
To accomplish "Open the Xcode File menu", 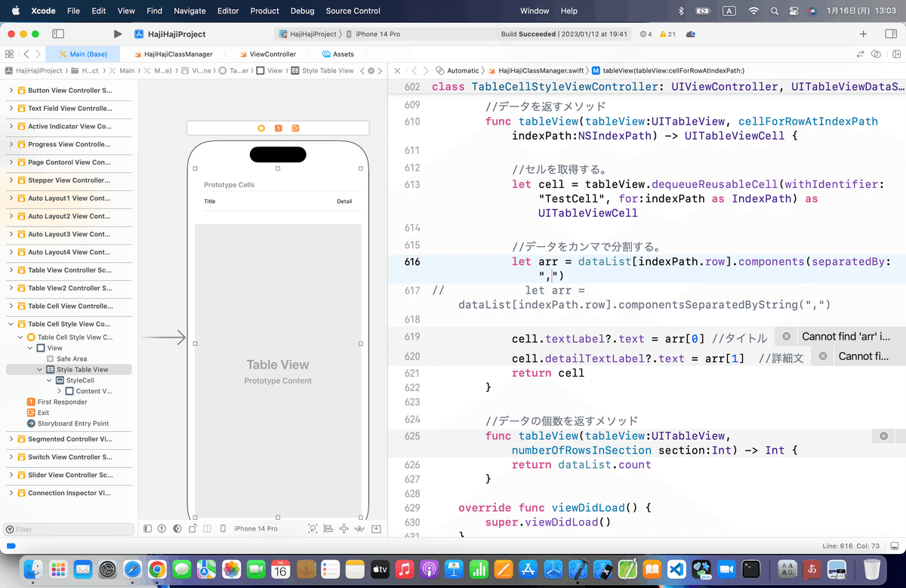I will click(x=73, y=11).
